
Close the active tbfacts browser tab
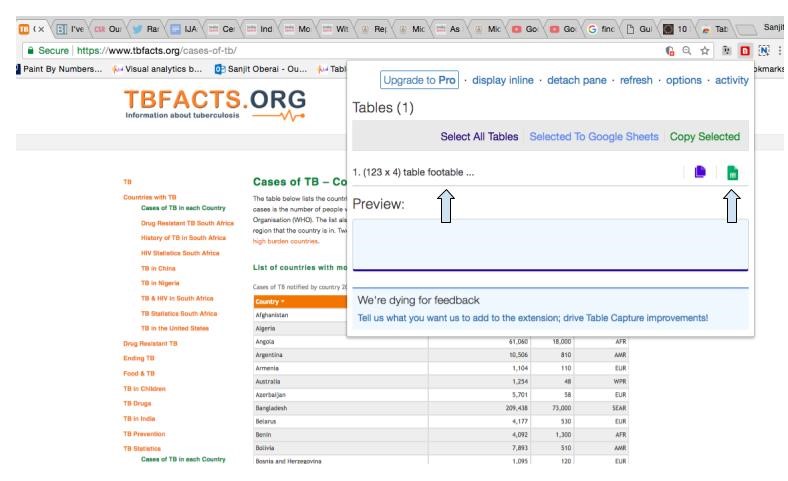(41, 29)
